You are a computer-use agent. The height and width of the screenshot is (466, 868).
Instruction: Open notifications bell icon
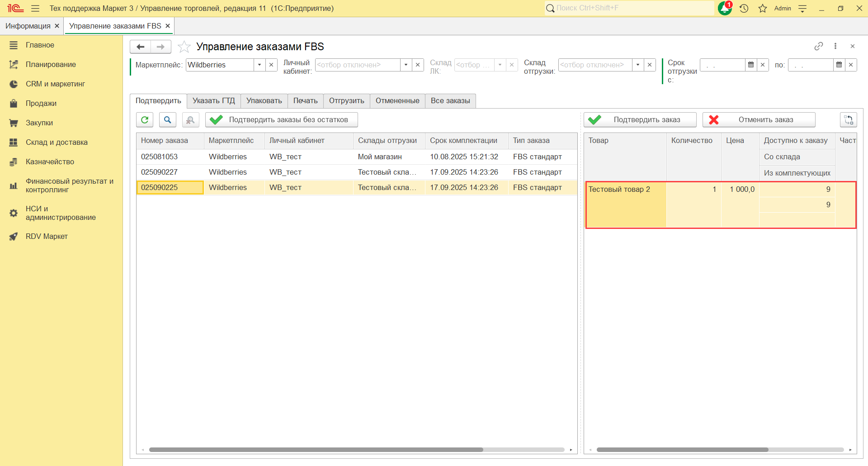pos(725,8)
